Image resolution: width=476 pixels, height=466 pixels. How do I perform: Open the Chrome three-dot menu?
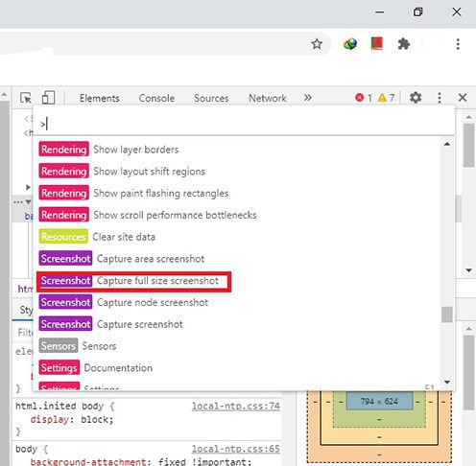pos(458,44)
